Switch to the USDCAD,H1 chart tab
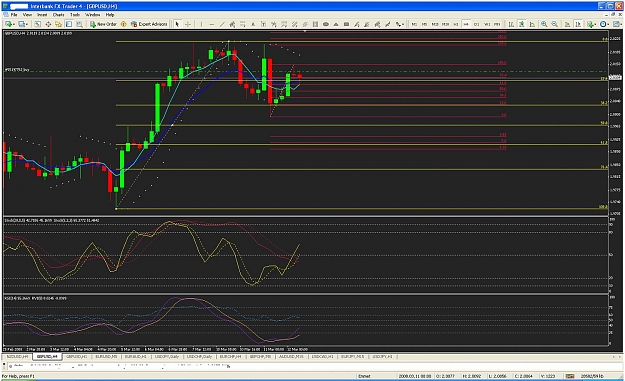This screenshot has width=625, height=381. coord(322,356)
